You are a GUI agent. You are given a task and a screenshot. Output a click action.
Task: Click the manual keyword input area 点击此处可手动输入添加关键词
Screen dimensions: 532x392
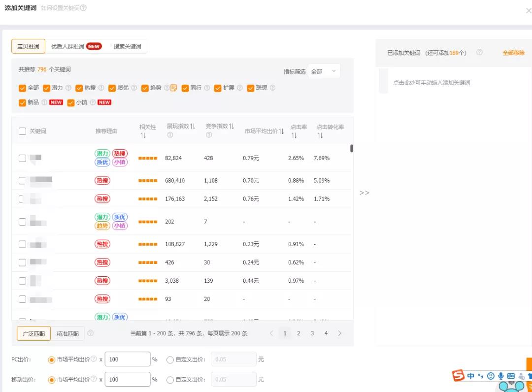pyautogui.click(x=432, y=83)
